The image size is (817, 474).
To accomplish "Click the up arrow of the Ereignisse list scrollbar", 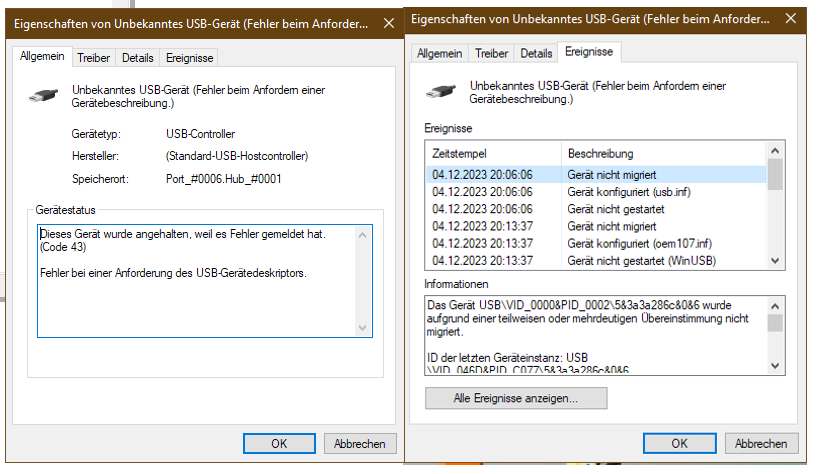I will pyautogui.click(x=774, y=153).
